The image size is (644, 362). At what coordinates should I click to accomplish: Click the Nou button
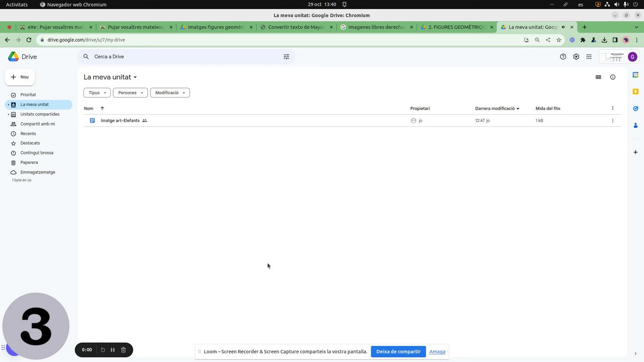20,77
